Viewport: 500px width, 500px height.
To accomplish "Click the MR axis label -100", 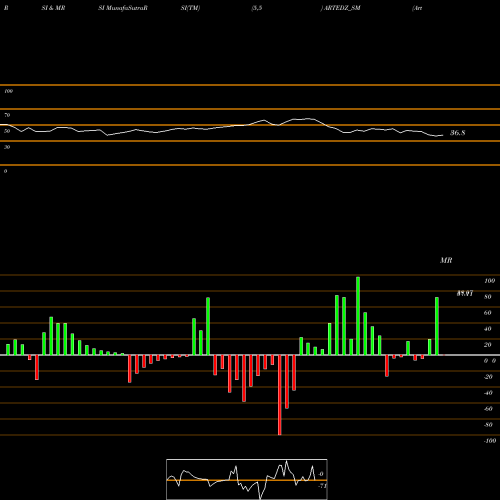I will point(490,441).
